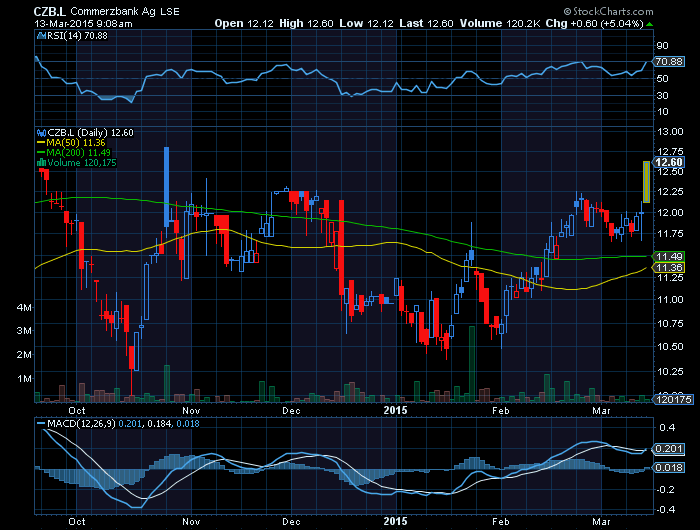Click the tall blue candle in late October
The image size is (700, 530).
167,187
